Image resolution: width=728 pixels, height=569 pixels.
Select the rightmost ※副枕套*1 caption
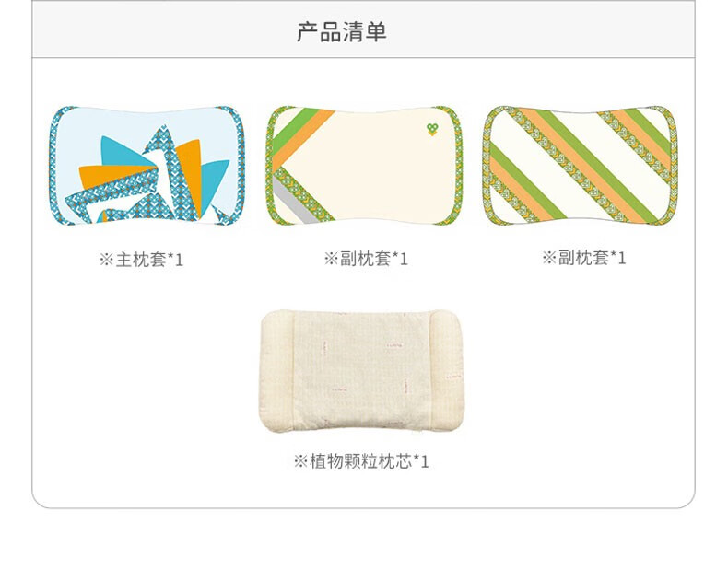pyautogui.click(x=584, y=258)
